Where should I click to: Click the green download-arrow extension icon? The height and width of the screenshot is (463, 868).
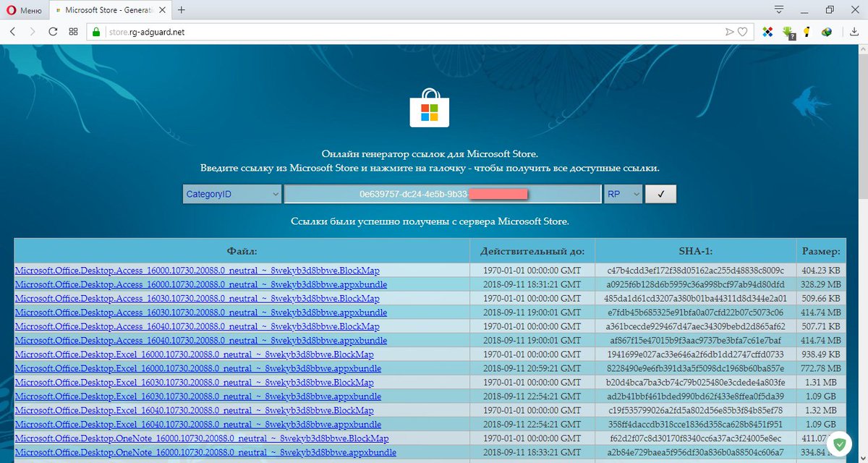point(787,31)
